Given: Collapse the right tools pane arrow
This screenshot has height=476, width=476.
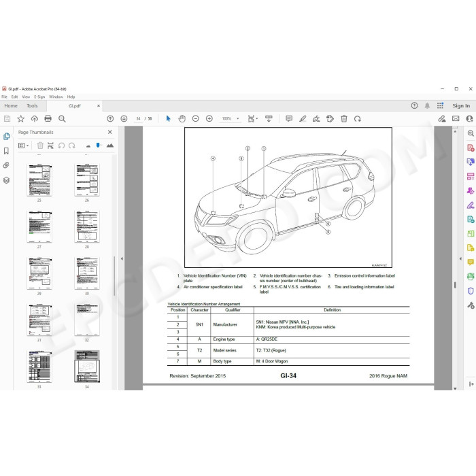Looking at the screenshot, I should click(460, 258).
